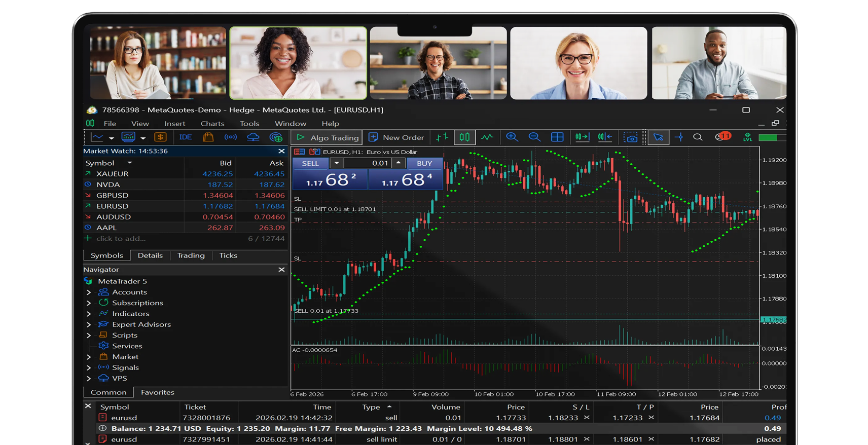Remove stop loss 1.18233 on sell position
The image size is (868, 445).
click(587, 418)
